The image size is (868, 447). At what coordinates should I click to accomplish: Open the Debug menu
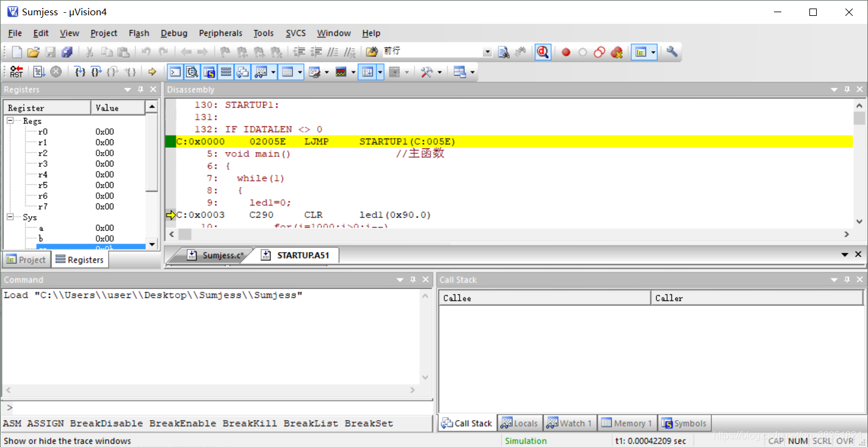coord(174,33)
